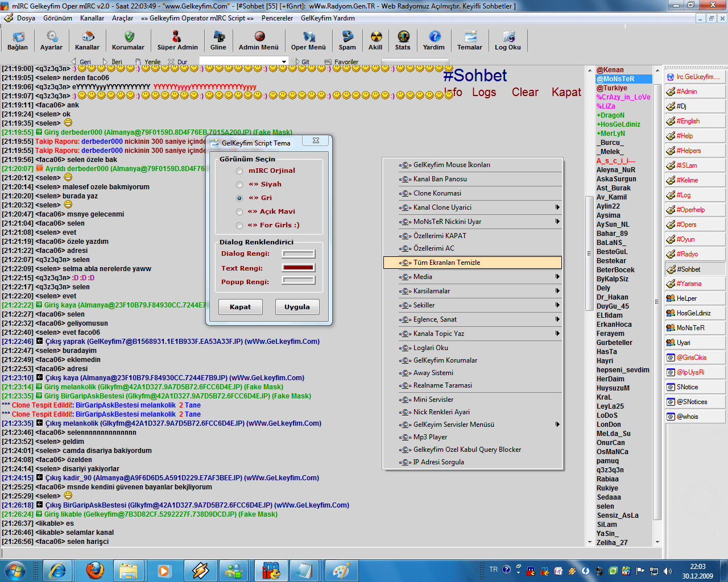Choose Tüm Ekranları Temizle menu item
Image resolution: width=728 pixels, height=582 pixels.
[473, 263]
